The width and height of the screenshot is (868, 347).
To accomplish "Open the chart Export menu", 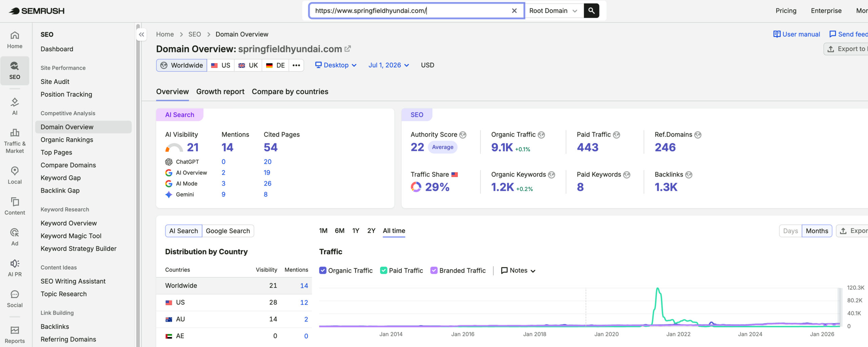I will click(852, 231).
